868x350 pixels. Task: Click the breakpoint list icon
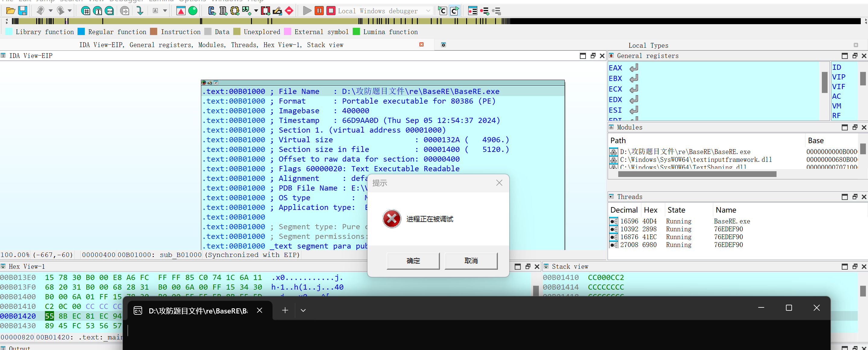click(472, 11)
